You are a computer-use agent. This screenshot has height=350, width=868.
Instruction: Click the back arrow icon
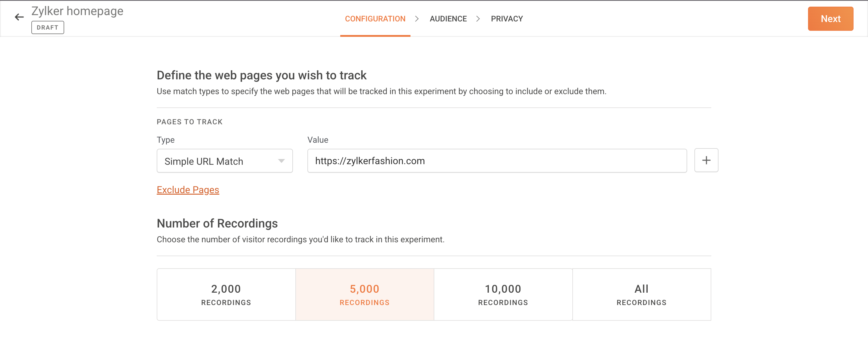(19, 17)
